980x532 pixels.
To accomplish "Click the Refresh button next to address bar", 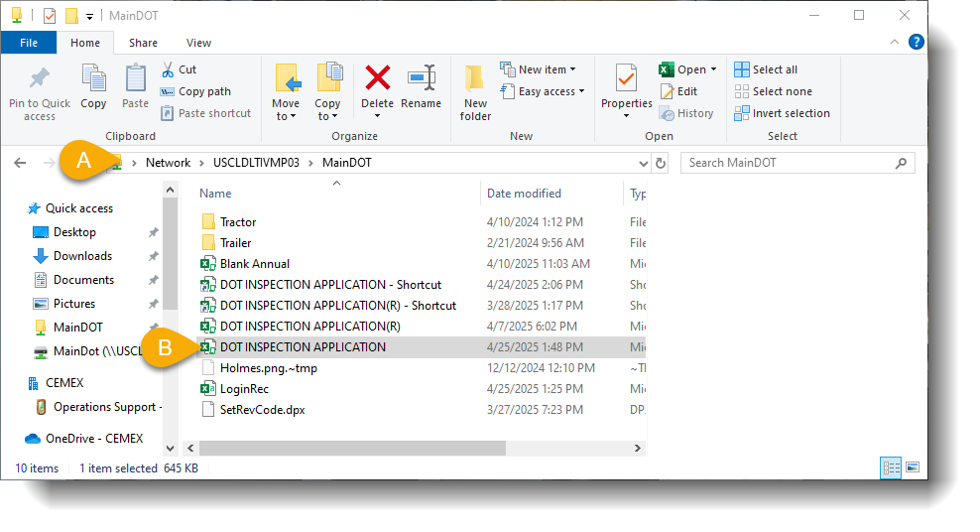I will click(x=660, y=163).
